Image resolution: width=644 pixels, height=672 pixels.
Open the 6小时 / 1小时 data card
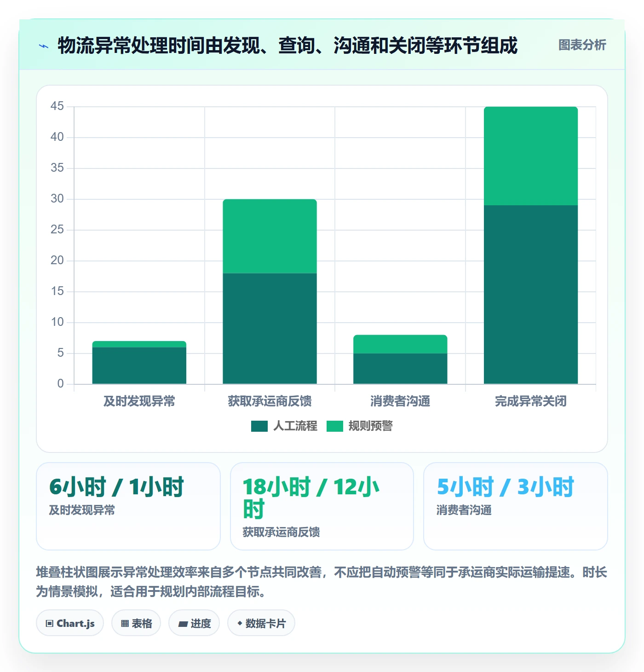click(x=128, y=506)
